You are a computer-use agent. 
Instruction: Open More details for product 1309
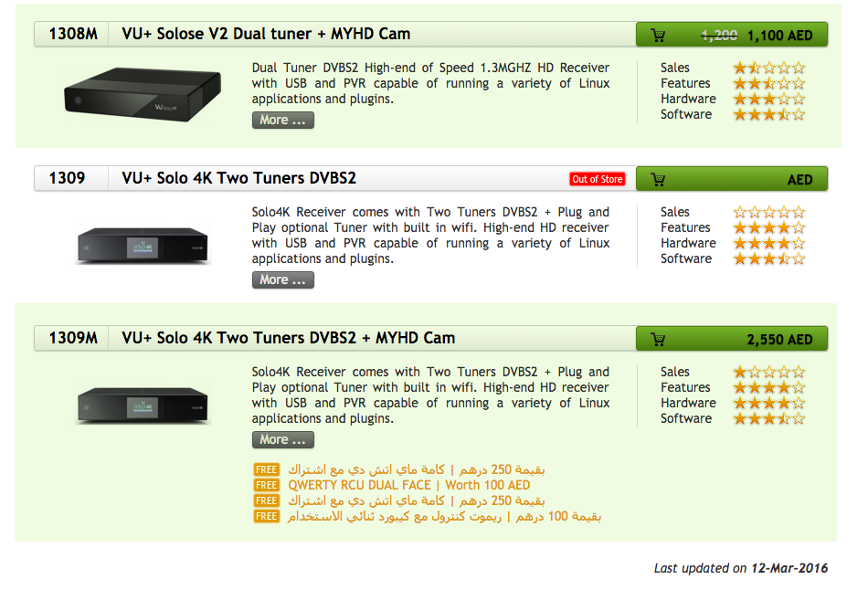[x=283, y=280]
